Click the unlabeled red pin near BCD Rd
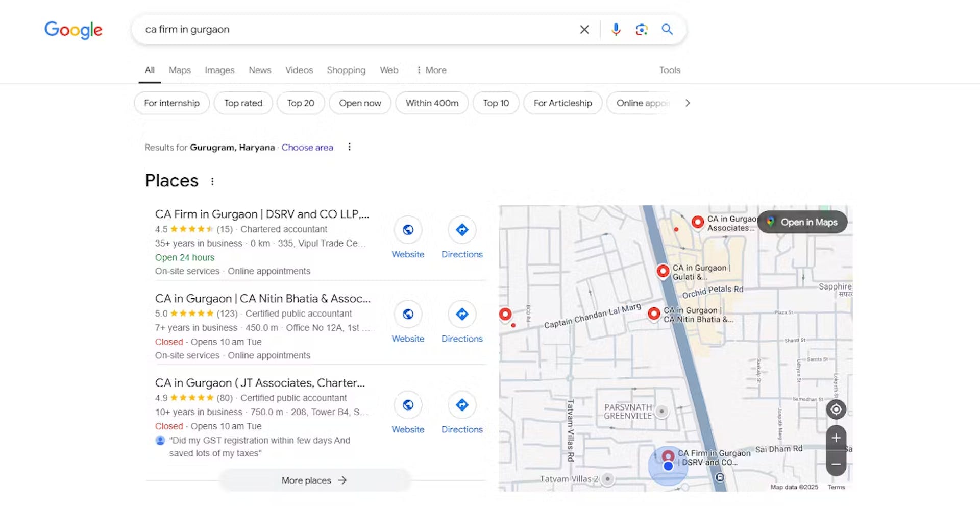980x506 pixels. coord(505,314)
